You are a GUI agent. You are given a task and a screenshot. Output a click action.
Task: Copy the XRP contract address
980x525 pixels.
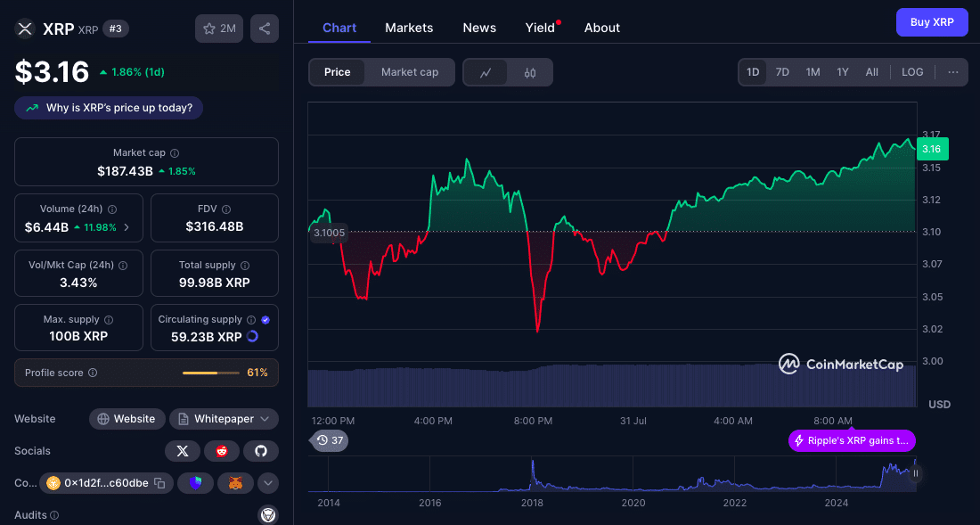(161, 482)
